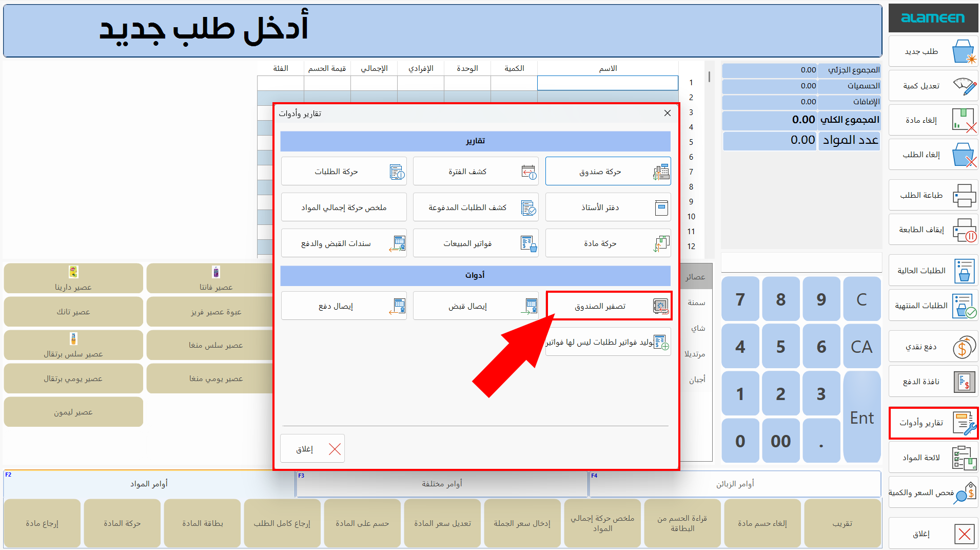Viewport: 980px width, 550px height.
Task: Select the عصائر category tab
Action: click(696, 277)
